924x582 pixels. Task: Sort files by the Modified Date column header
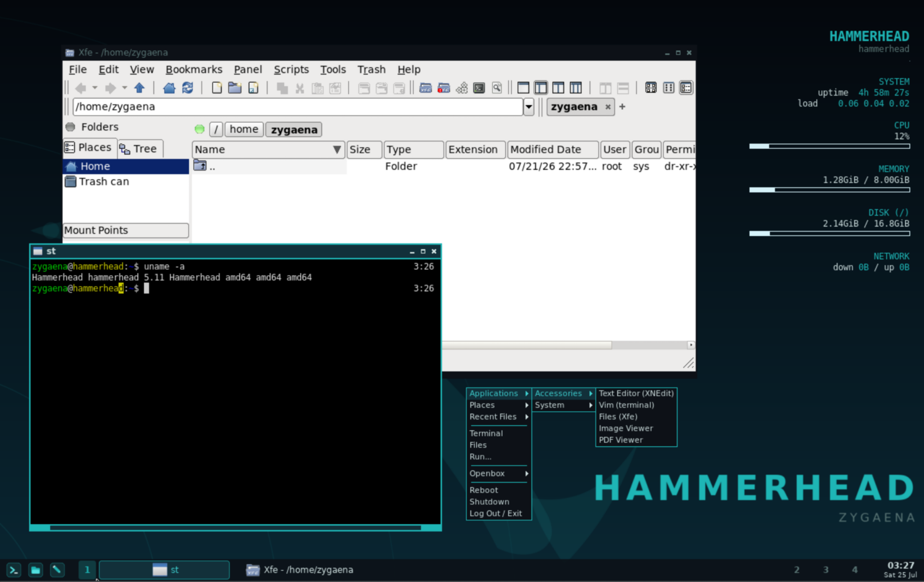coord(553,149)
